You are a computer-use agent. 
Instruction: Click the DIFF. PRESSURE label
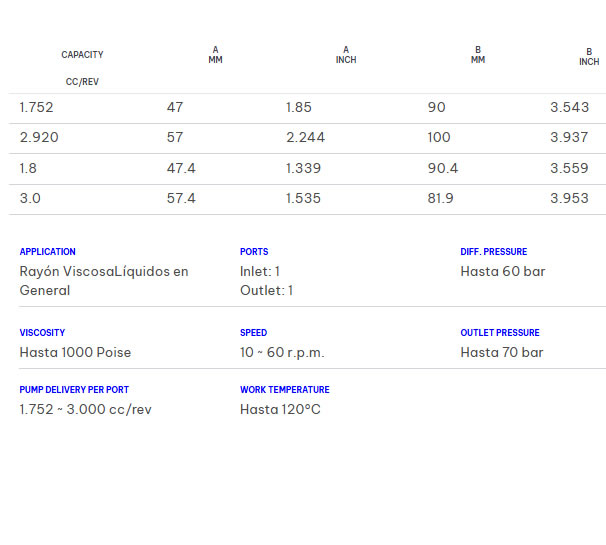493,252
